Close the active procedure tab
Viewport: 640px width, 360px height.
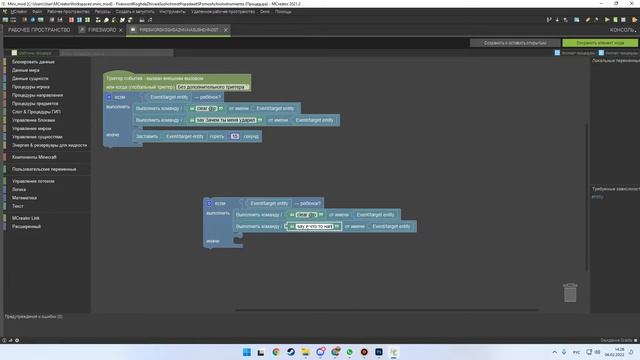pos(226,30)
